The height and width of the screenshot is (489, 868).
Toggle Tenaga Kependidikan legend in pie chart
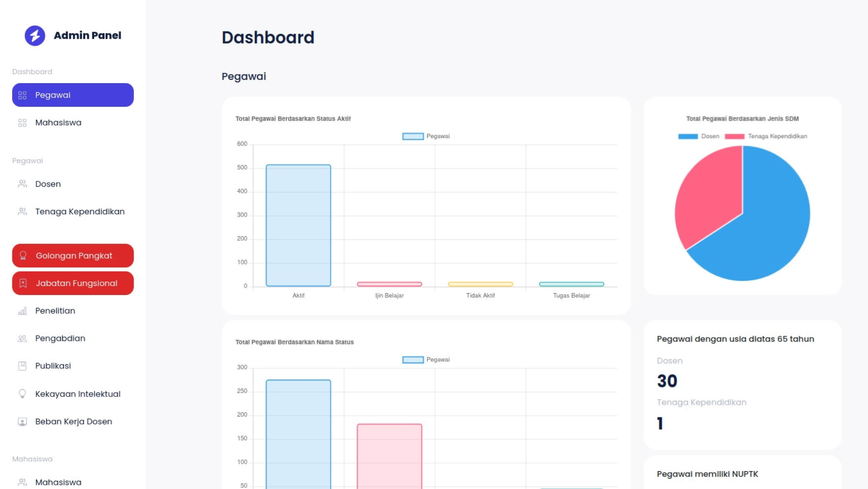click(766, 136)
